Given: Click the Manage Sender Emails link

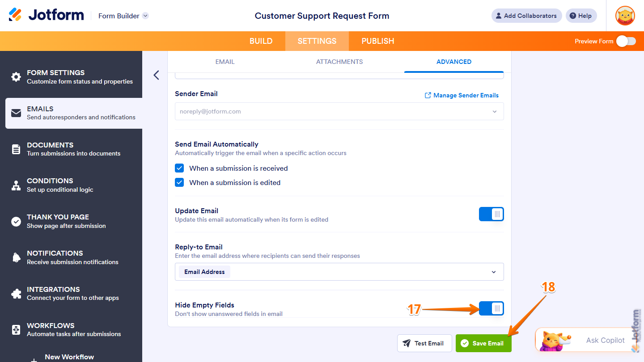Looking at the screenshot, I should 466,95.
